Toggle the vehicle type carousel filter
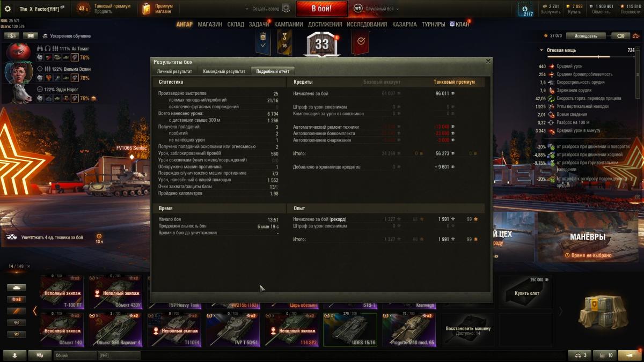This screenshot has width=644, height=362. pos(16,287)
